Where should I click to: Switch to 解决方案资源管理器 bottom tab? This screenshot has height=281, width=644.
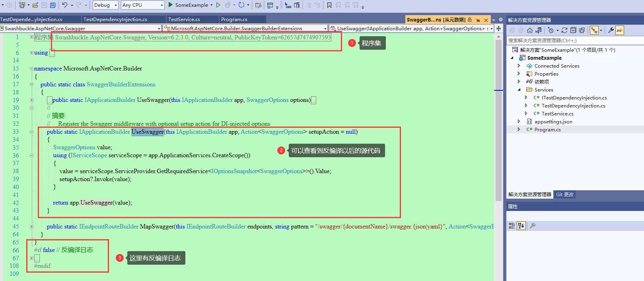tap(530, 195)
